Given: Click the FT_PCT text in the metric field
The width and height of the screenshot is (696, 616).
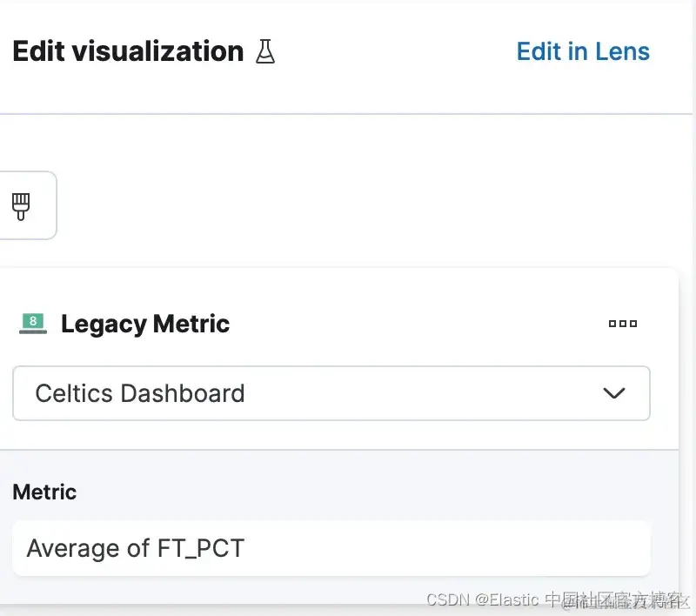Looking at the screenshot, I should pos(201,549).
